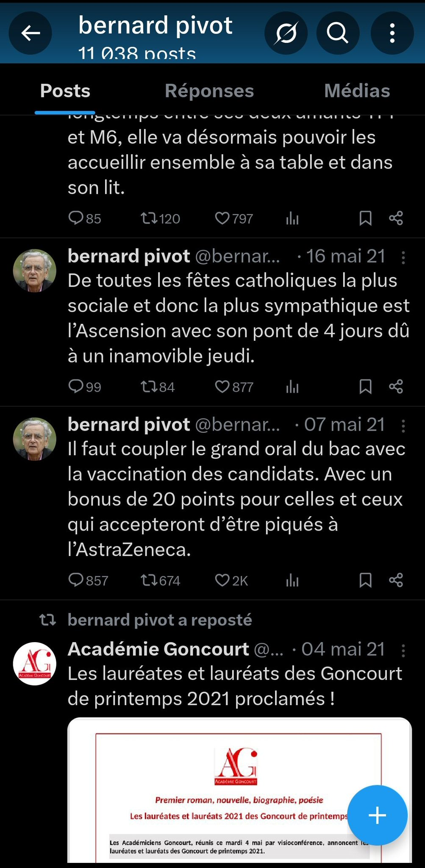
Task: Select the Posts tab
Action: (65, 91)
